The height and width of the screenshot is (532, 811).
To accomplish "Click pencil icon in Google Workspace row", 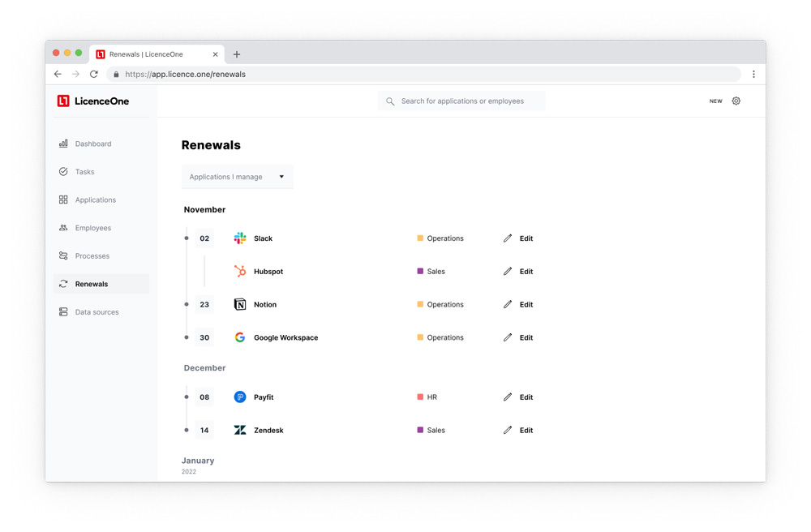I will (x=508, y=337).
